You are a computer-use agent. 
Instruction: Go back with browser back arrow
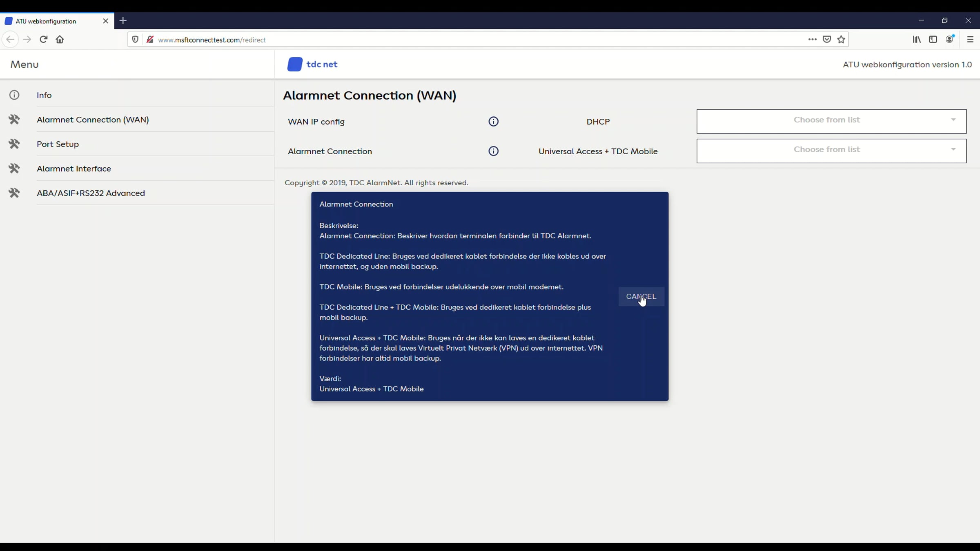(10, 40)
